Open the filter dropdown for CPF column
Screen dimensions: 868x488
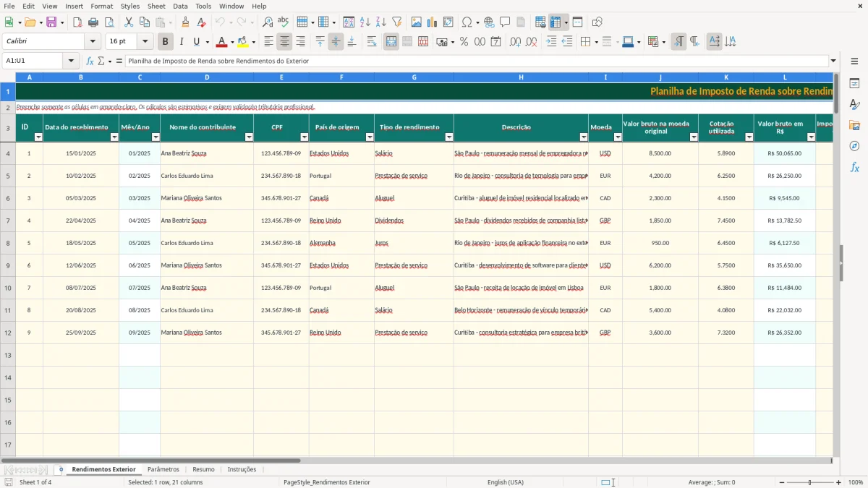(305, 137)
